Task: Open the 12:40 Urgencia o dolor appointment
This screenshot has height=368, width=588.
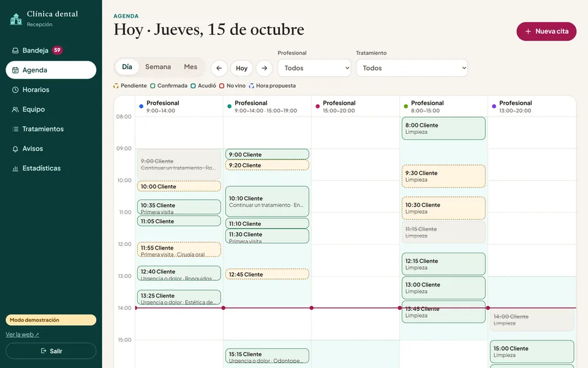Action: pos(179,274)
